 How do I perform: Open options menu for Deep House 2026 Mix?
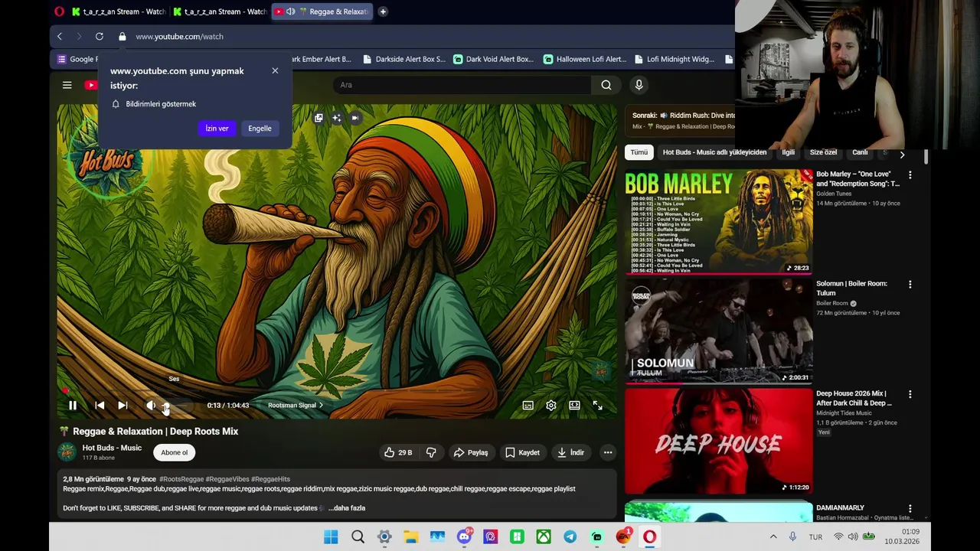(x=910, y=394)
